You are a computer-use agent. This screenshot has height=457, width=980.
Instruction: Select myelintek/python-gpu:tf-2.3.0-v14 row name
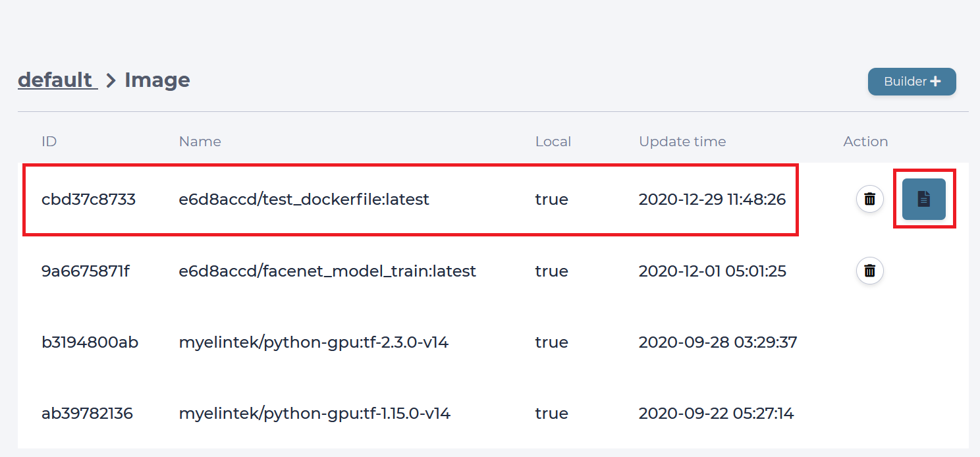[313, 342]
